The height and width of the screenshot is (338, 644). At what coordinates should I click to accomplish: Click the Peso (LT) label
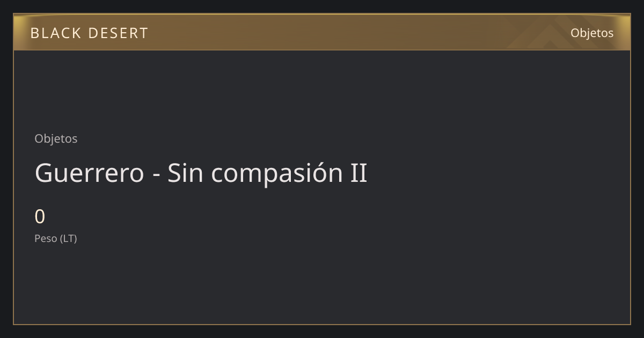[56, 238]
